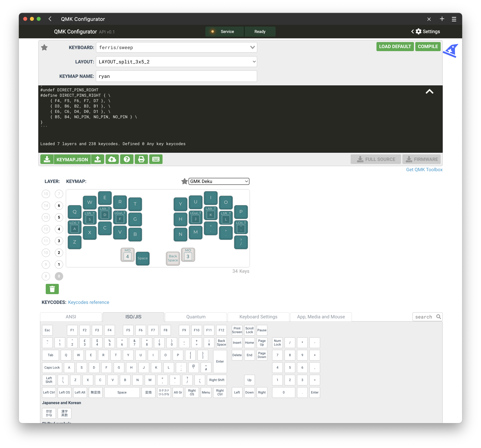Click the green trash delete layer icon
Screen dimensions: 481x448
coord(52,289)
